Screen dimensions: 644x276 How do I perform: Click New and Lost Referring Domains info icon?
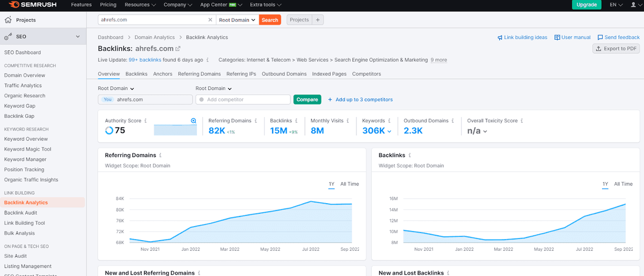(x=199, y=273)
